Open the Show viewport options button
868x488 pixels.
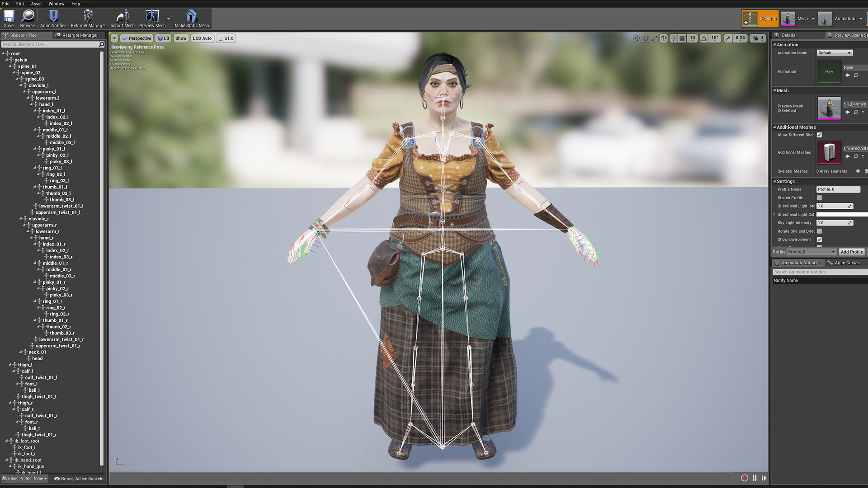pyautogui.click(x=181, y=38)
